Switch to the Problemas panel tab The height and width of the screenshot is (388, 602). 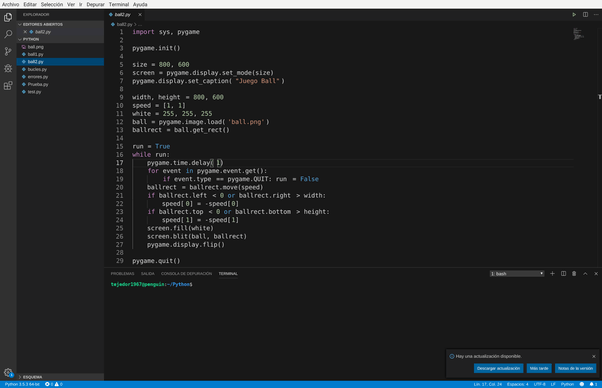(x=122, y=274)
